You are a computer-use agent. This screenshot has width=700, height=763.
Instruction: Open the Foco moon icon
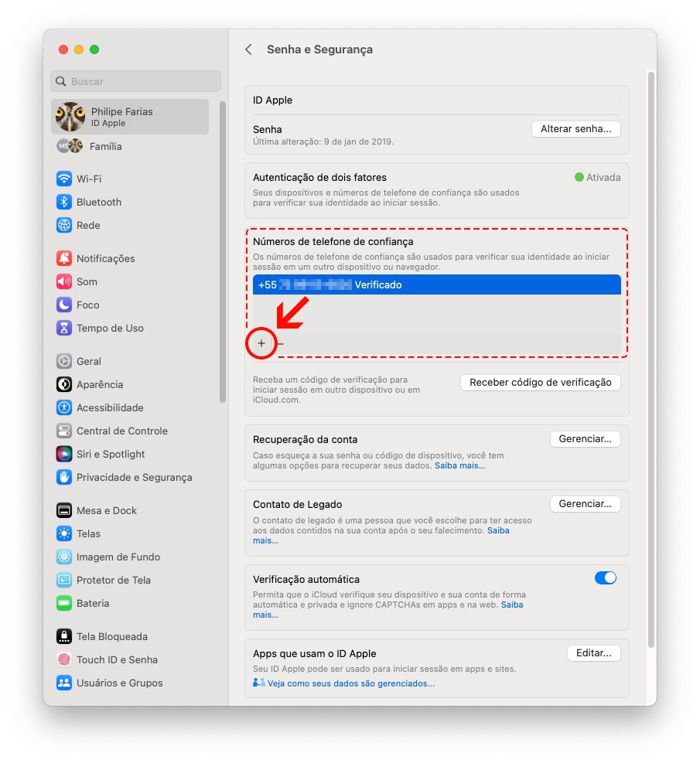(63, 305)
